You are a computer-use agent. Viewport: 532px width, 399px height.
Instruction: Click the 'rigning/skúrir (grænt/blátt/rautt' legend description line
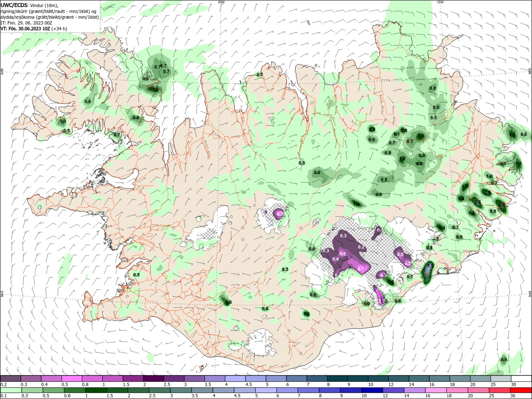(x=49, y=11)
